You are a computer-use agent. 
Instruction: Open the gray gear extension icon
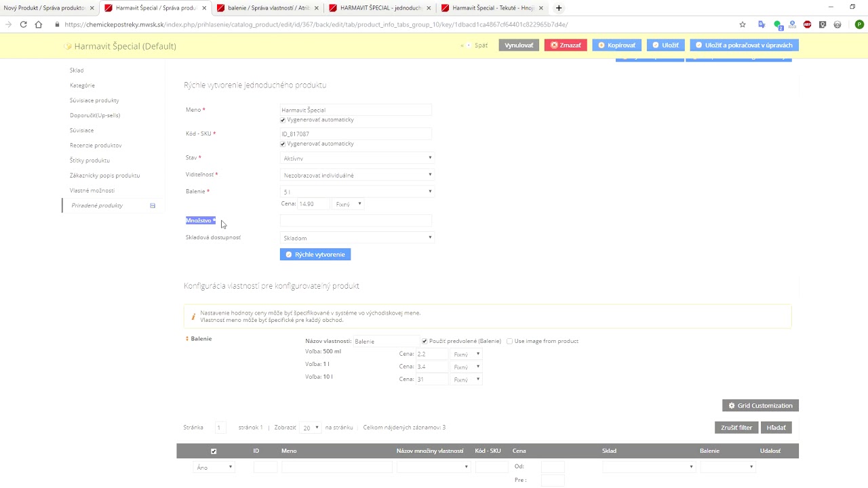(837, 24)
